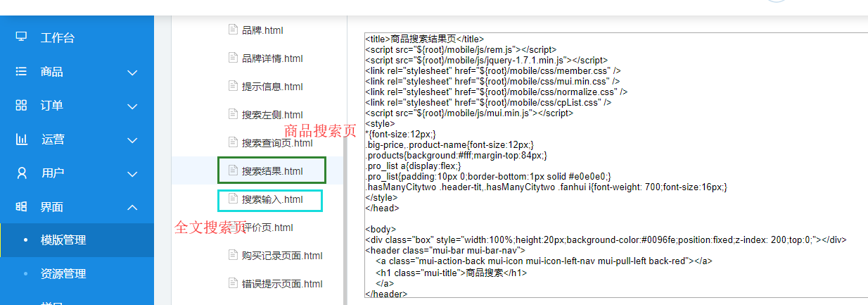Open template file 搜索输入.html
The height and width of the screenshot is (305, 868).
272,199
